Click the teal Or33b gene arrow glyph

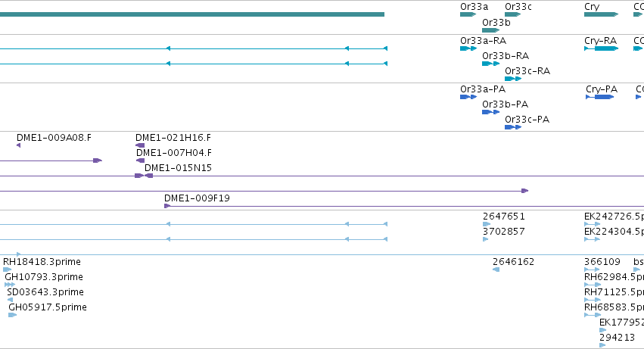(490, 30)
